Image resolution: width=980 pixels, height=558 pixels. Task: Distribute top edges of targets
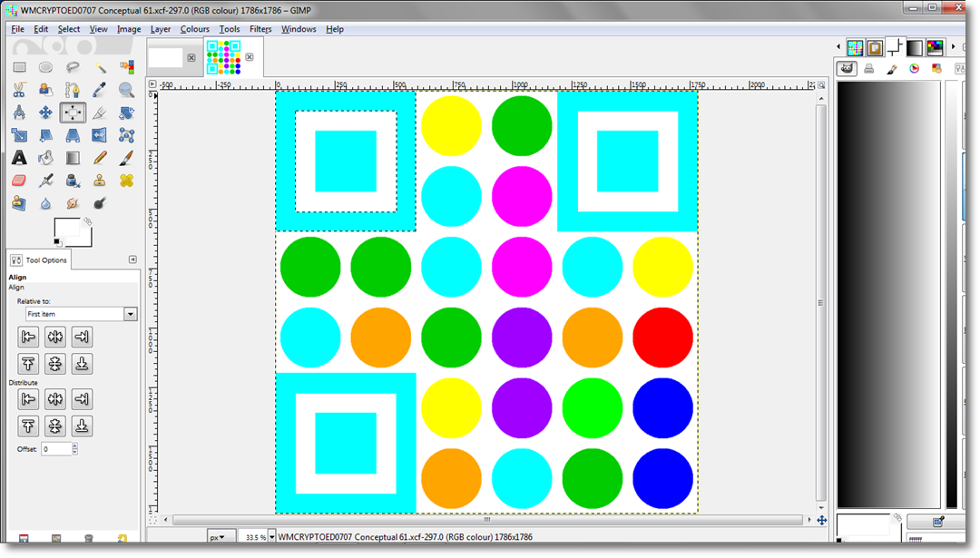(x=28, y=426)
